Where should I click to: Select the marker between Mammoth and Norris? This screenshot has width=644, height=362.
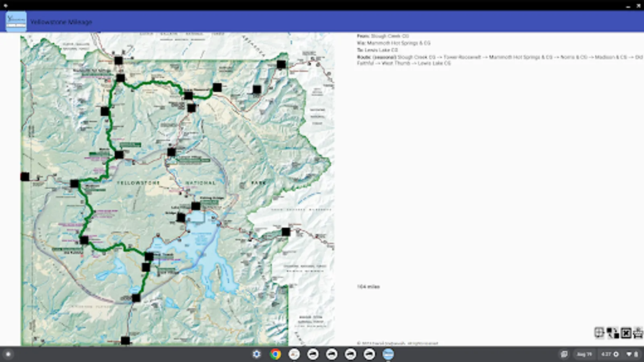tap(105, 111)
